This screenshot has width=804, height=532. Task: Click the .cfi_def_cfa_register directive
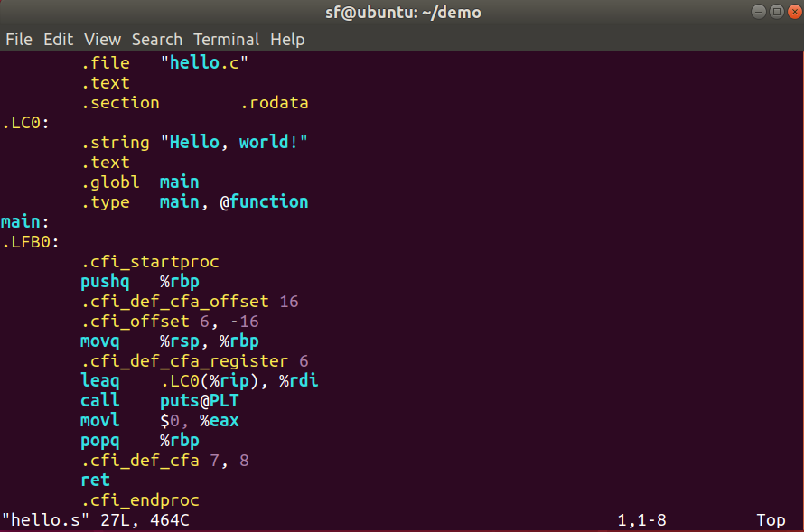point(184,361)
